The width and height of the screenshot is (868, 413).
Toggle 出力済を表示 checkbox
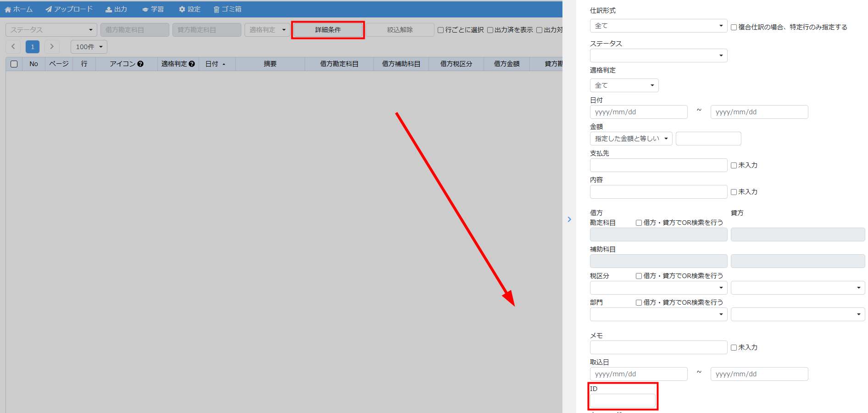click(490, 30)
